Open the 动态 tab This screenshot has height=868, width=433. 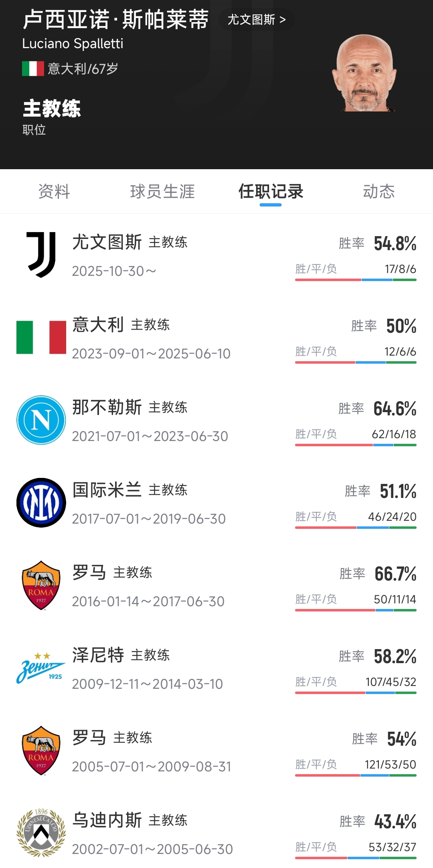[379, 192]
